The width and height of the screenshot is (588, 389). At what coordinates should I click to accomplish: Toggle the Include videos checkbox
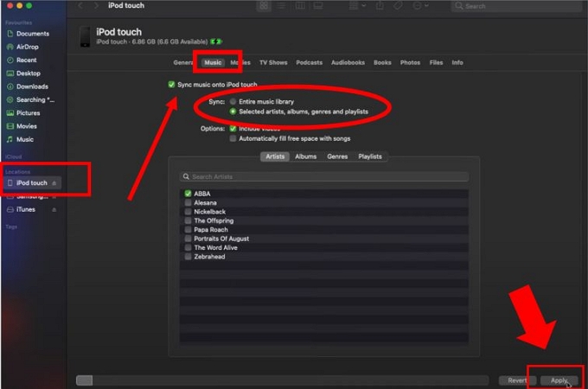[x=233, y=129]
